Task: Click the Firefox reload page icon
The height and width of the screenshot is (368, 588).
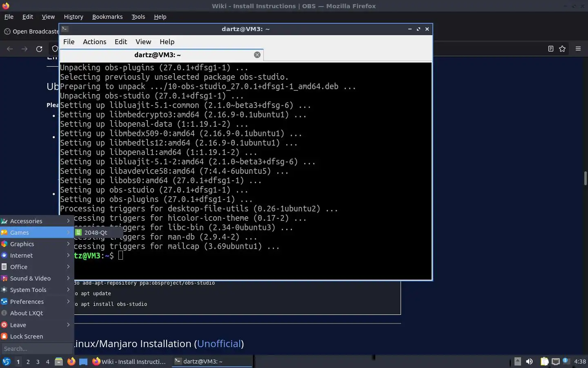Action: [x=39, y=49]
